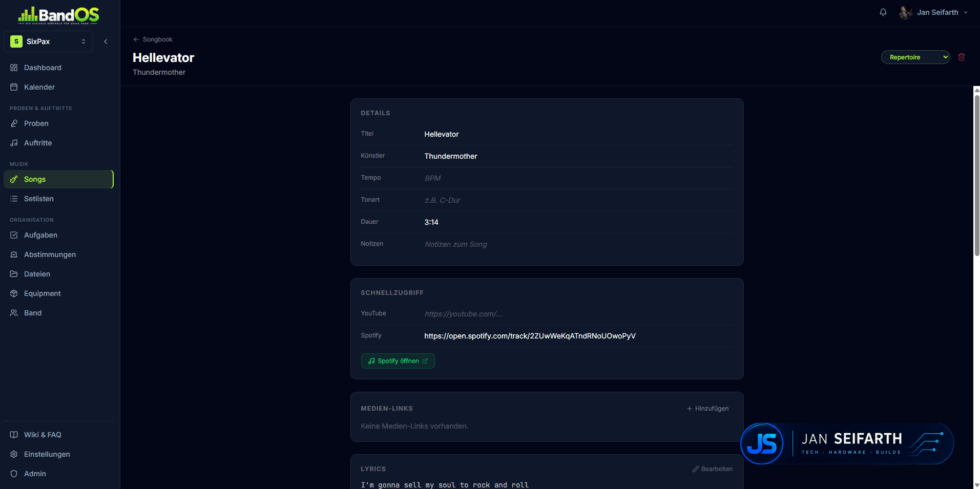This screenshot has height=489, width=980.
Task: Open Kalender in the sidebar
Action: click(58, 87)
